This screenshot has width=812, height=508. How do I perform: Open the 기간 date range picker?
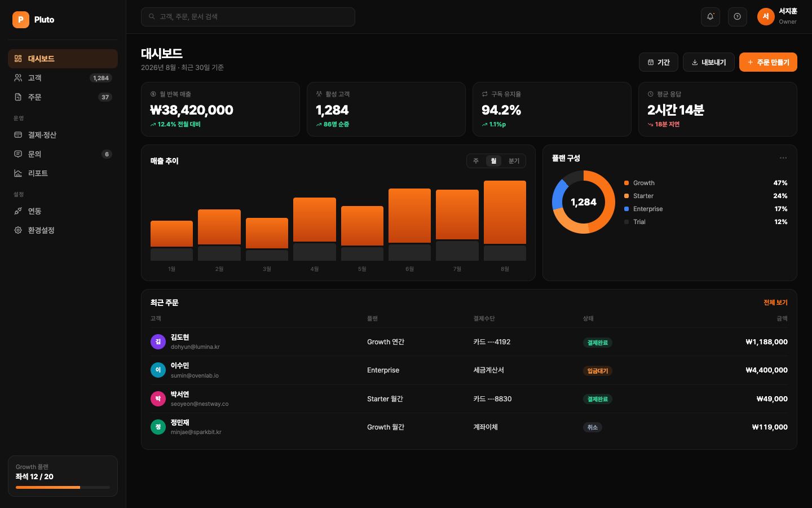[x=659, y=62]
